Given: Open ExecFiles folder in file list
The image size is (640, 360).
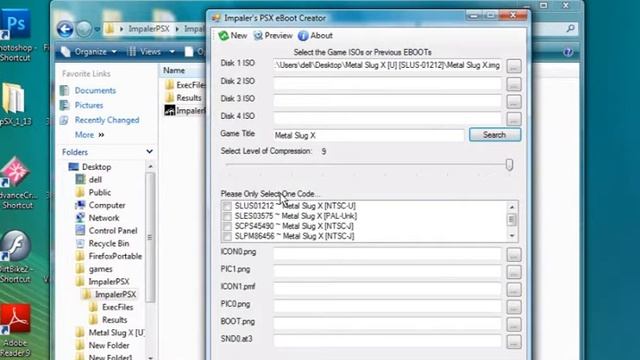Looking at the screenshot, I should point(186,85).
